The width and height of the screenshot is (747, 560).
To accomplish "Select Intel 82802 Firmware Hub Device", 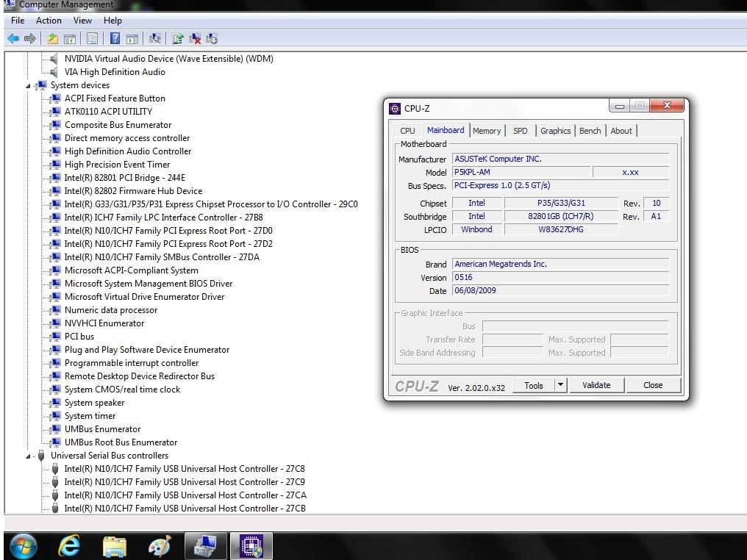I will click(x=133, y=191).
